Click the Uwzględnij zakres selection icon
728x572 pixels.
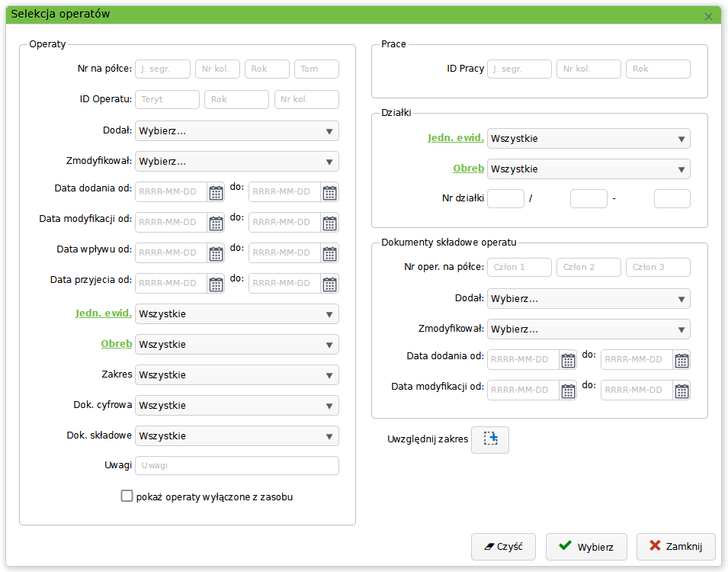[x=490, y=439]
